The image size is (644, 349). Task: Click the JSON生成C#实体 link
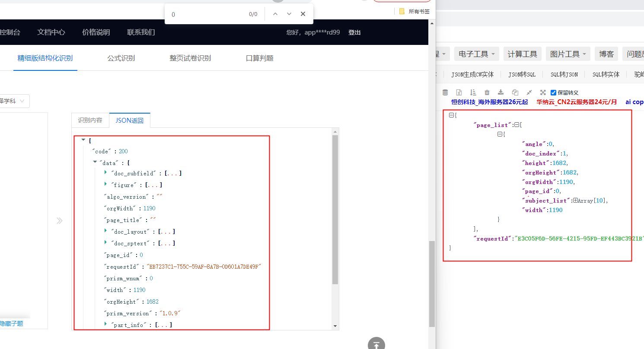[x=472, y=74]
